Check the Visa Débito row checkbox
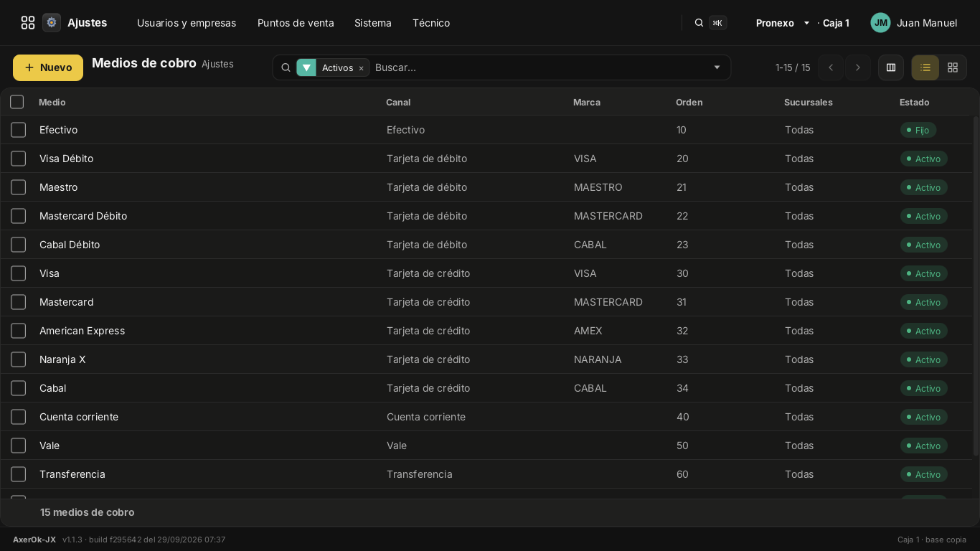Viewport: 980px width, 551px height. coord(19,159)
